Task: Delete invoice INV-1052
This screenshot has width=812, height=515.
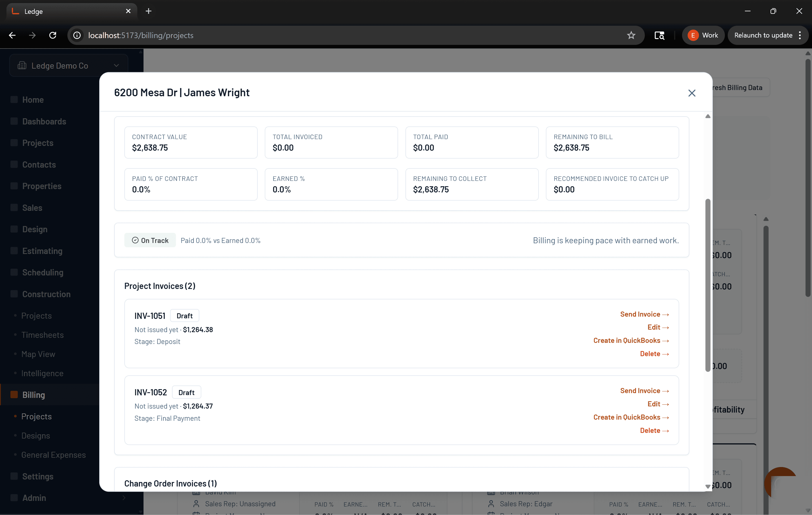Action: point(654,430)
